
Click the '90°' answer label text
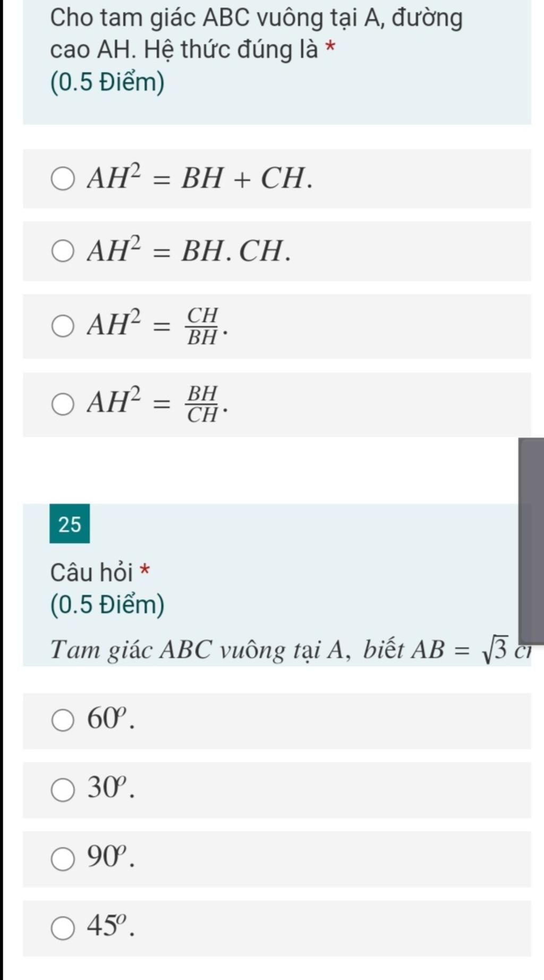pyautogui.click(x=110, y=857)
